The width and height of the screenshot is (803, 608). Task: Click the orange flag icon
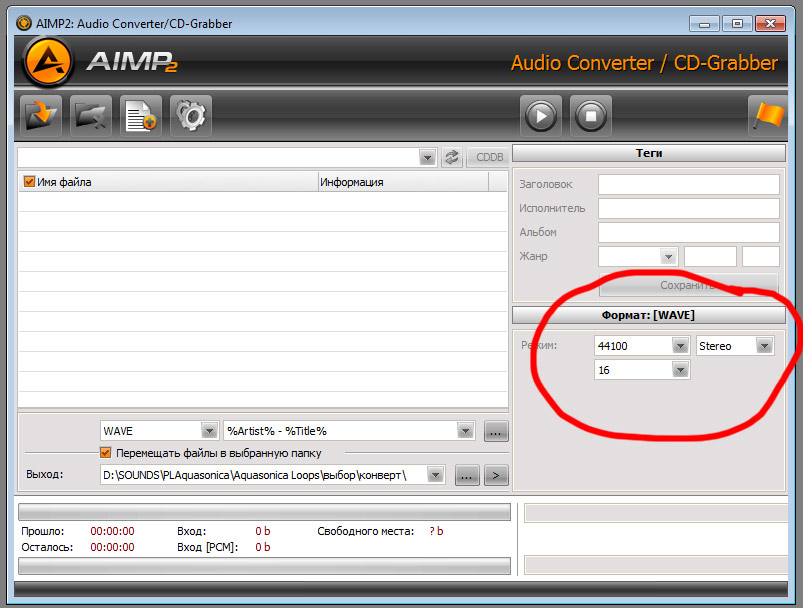coord(768,116)
